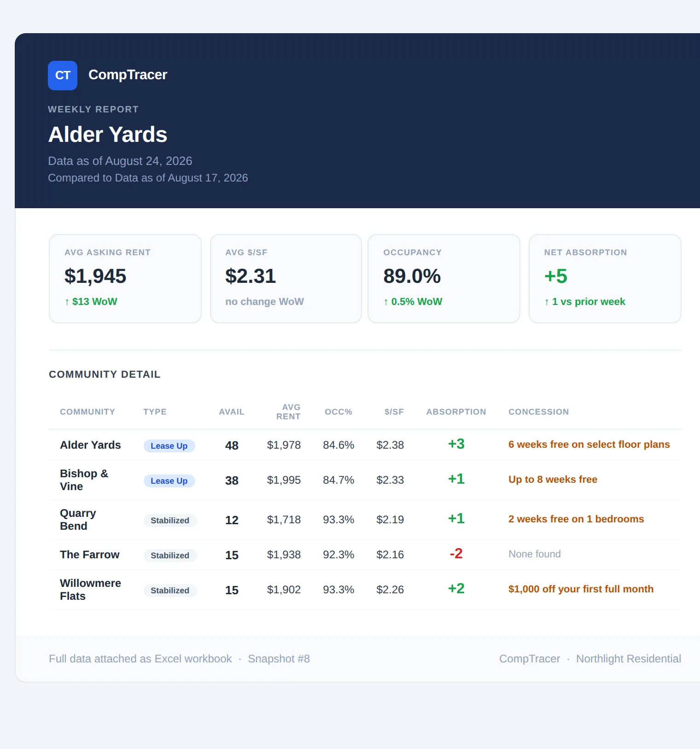Select the Alder Yards report title
700x749 pixels.
pyautogui.click(x=108, y=135)
